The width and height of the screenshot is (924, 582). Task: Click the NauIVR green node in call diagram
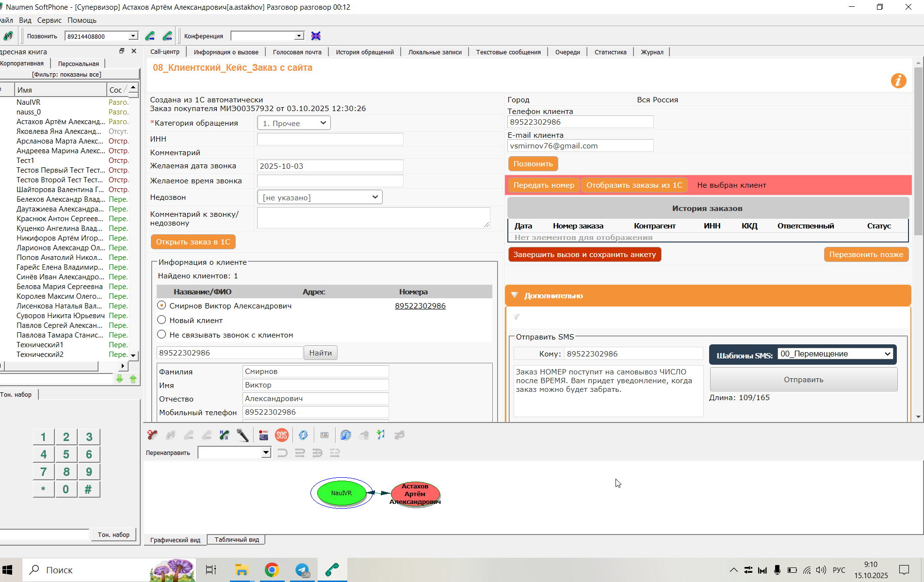(341, 493)
